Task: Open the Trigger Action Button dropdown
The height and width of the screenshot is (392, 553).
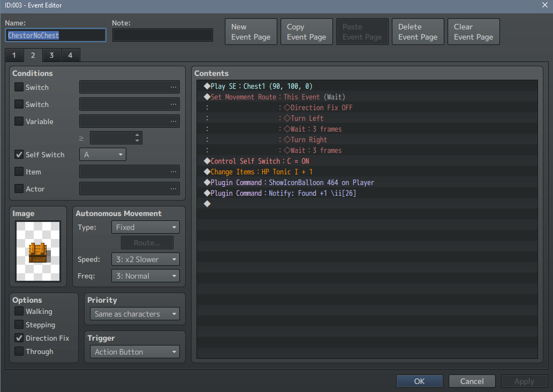Action: (x=135, y=352)
